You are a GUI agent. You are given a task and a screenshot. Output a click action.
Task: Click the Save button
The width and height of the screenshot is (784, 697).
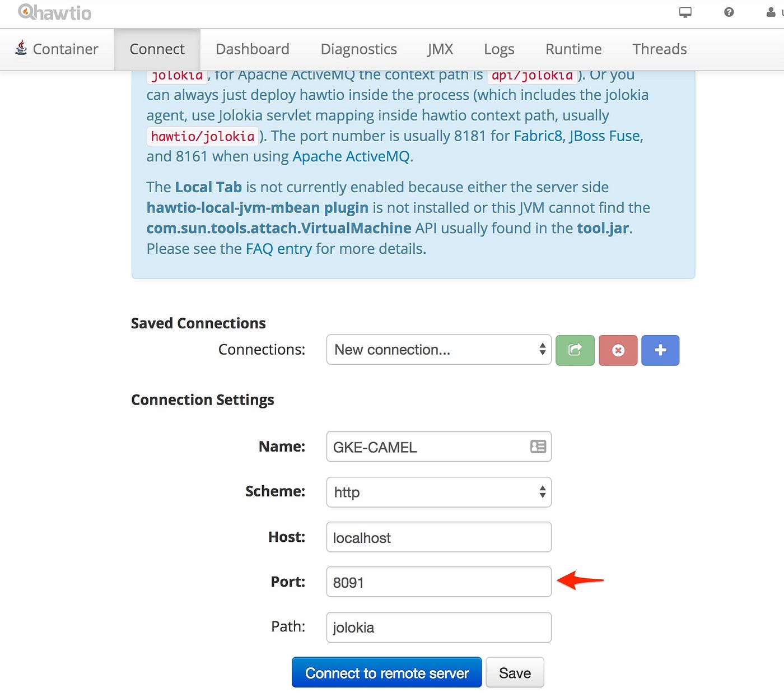pyautogui.click(x=515, y=672)
